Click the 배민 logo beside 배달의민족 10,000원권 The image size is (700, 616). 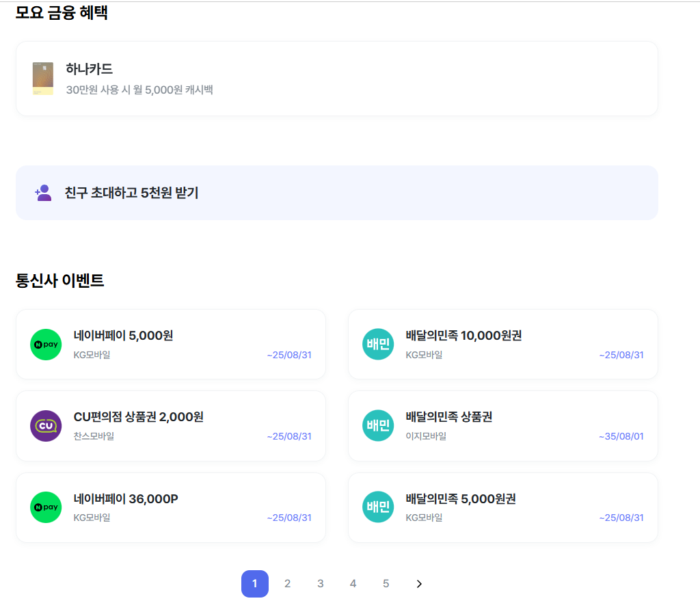click(x=378, y=344)
